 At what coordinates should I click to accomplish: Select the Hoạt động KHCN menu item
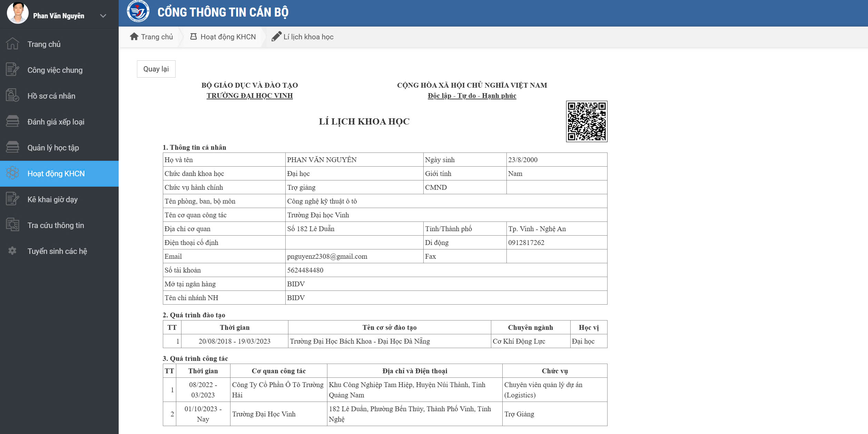pos(59,174)
